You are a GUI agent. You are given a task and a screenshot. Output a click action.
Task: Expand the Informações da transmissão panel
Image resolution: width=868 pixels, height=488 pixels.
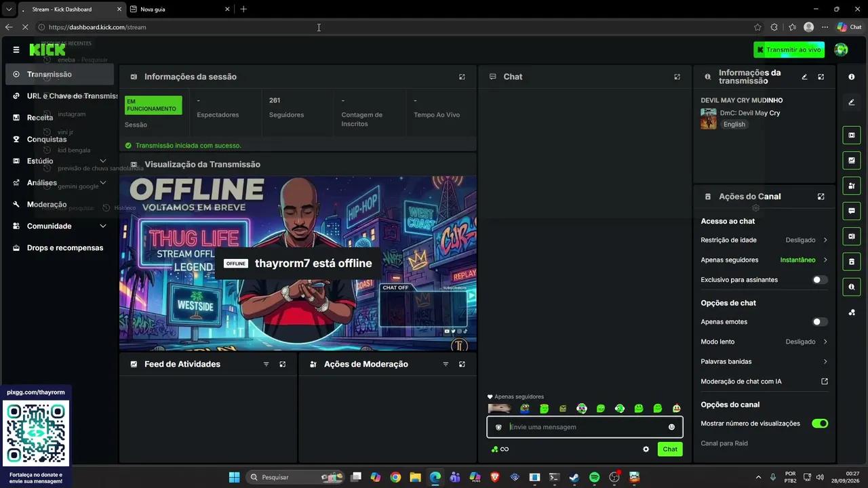tap(821, 77)
